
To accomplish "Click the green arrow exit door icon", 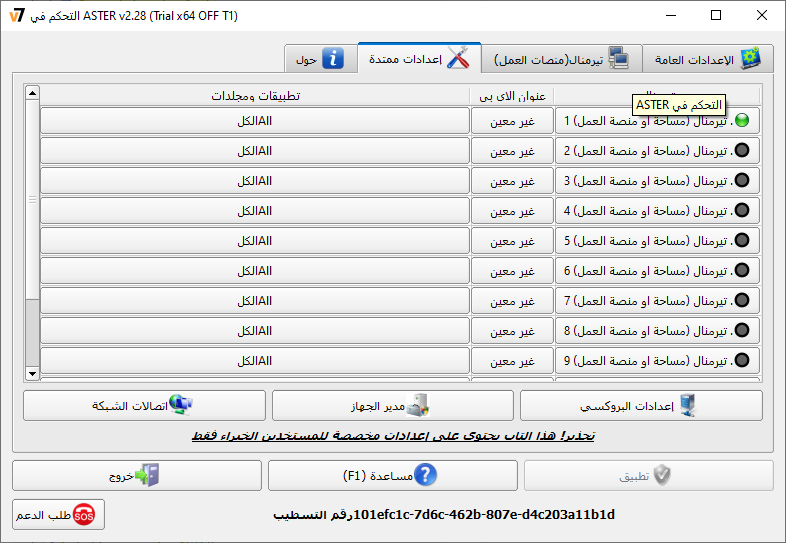I will (x=147, y=475).
